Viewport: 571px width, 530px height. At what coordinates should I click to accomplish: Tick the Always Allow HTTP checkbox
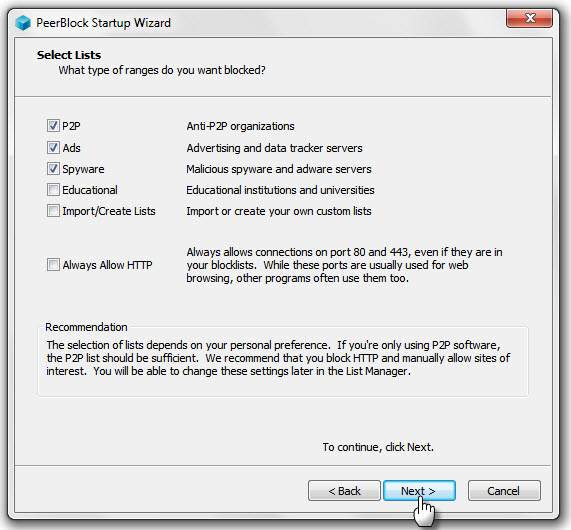[53, 265]
